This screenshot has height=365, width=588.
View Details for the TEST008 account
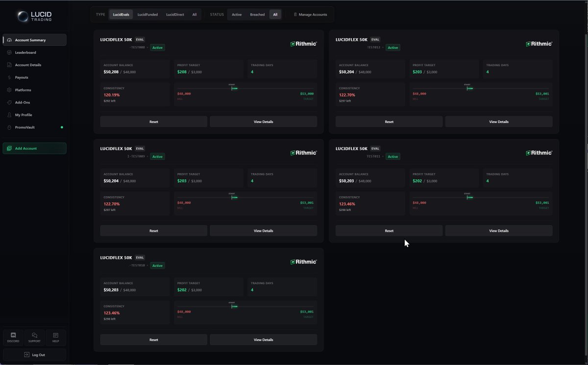[x=264, y=122]
